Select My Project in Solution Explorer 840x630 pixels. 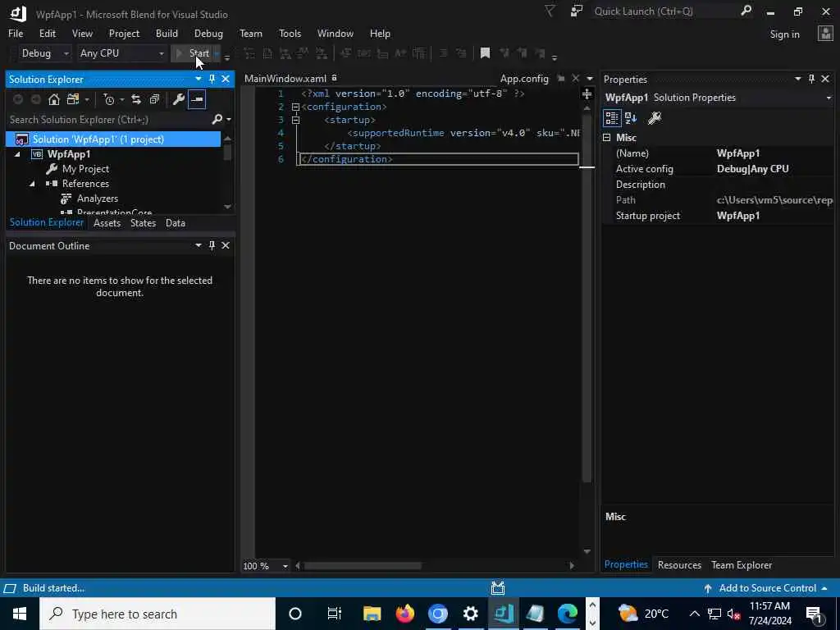[85, 169]
